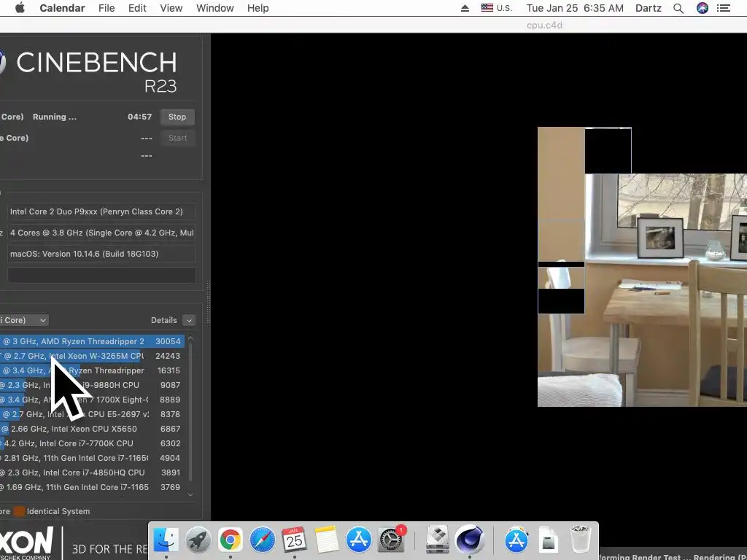The height and width of the screenshot is (560, 747).
Task: Open the Help menu
Action: (x=258, y=8)
